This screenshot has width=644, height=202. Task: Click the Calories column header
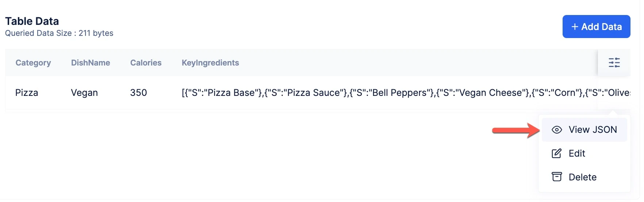pyautogui.click(x=146, y=63)
